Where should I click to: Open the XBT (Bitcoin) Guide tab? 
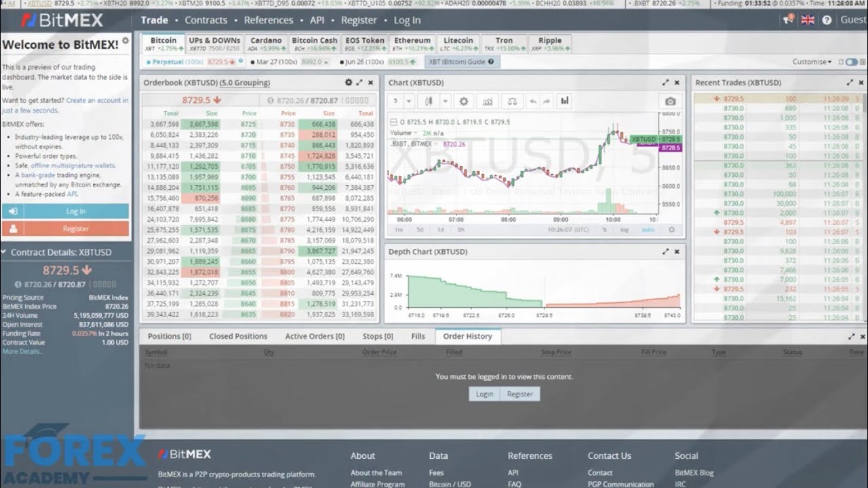(x=462, y=62)
